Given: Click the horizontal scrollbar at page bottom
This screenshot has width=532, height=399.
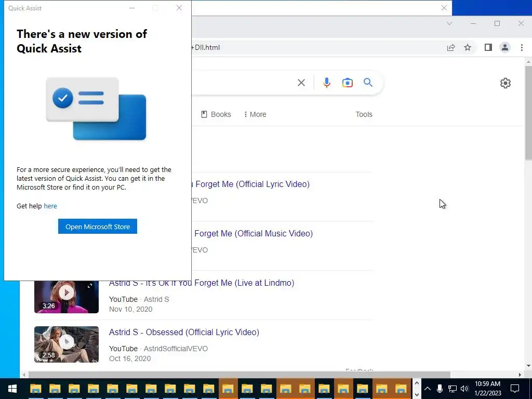Looking at the screenshot, I should [x=239, y=375].
